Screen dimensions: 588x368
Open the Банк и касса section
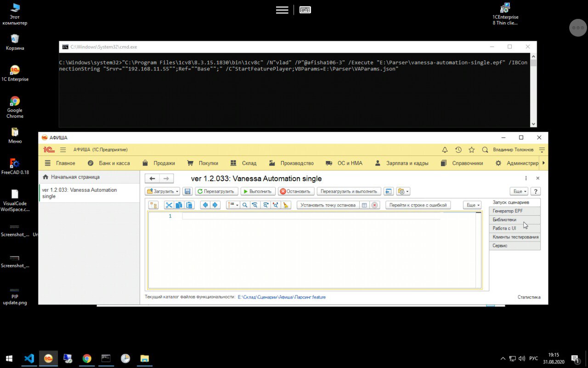pos(109,163)
